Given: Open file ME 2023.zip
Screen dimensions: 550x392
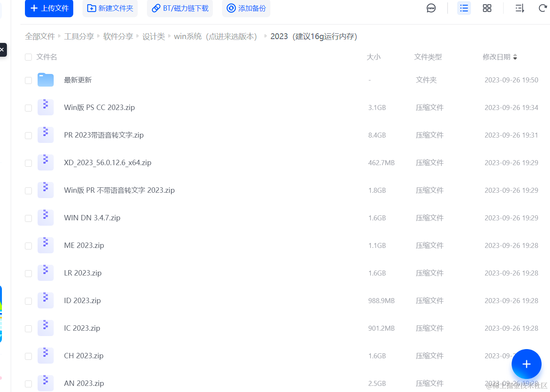Looking at the screenshot, I should point(84,246).
